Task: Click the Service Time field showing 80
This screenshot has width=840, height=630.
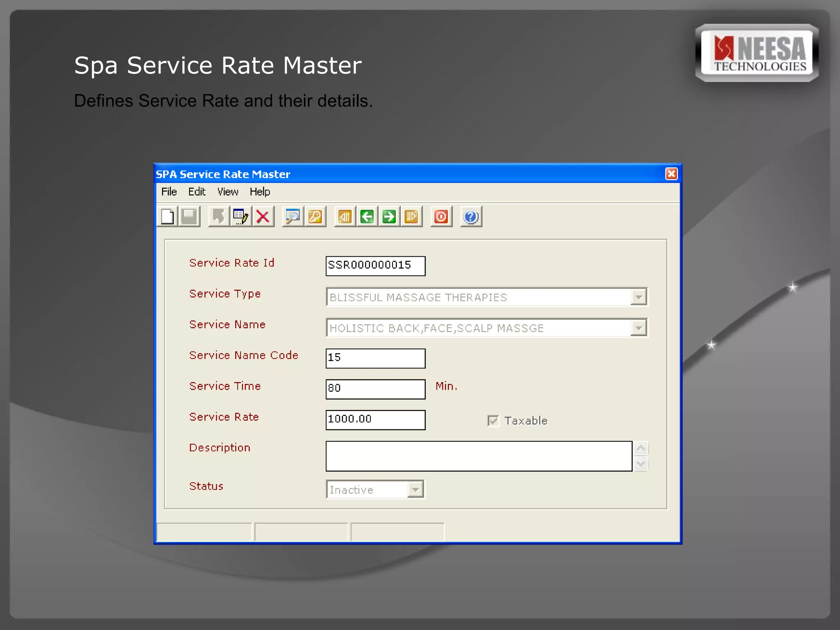Action: click(375, 389)
